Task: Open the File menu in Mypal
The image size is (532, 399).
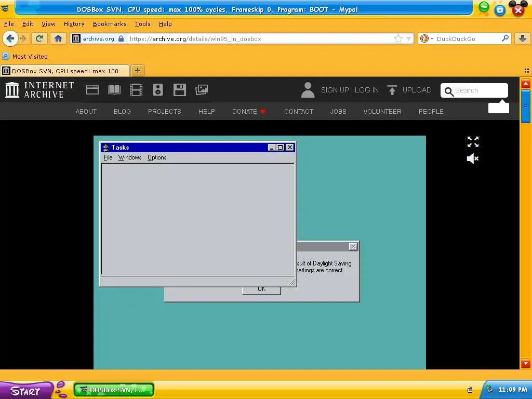Action: pos(9,24)
